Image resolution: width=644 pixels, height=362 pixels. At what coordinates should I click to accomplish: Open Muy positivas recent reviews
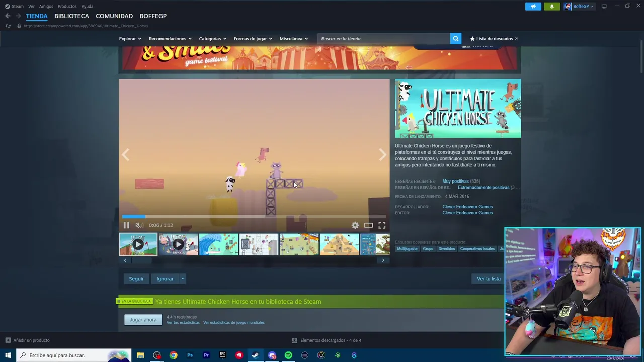tap(456, 181)
